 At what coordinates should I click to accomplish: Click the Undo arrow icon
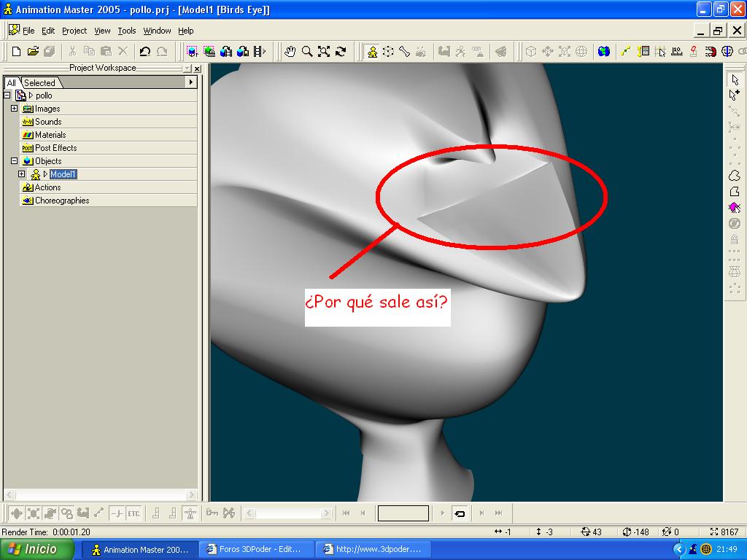[x=145, y=52]
